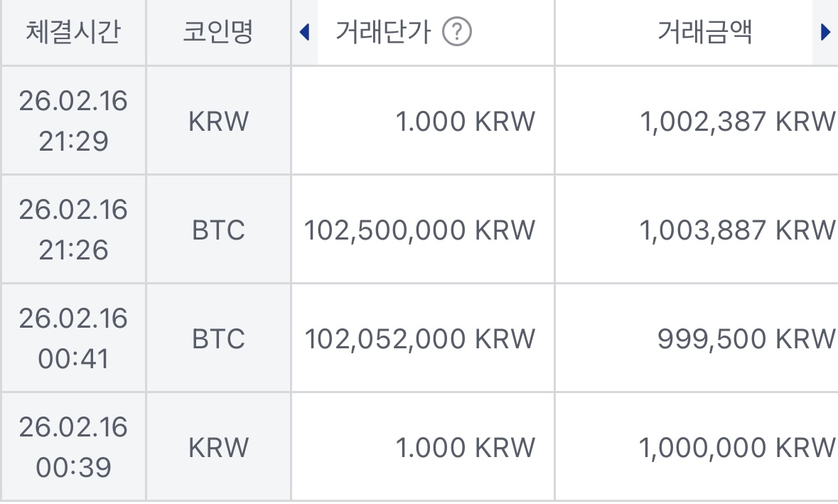Viewport: 838px width, 504px height.
Task: Click the 999,500 KRW trade amount
Action: tap(746, 339)
